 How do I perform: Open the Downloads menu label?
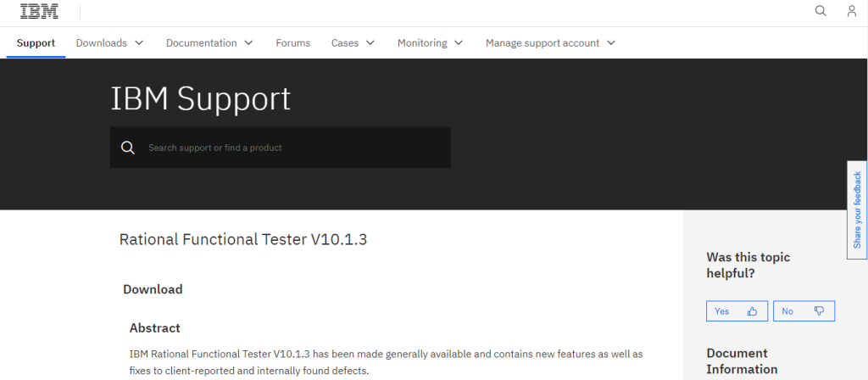tap(102, 42)
